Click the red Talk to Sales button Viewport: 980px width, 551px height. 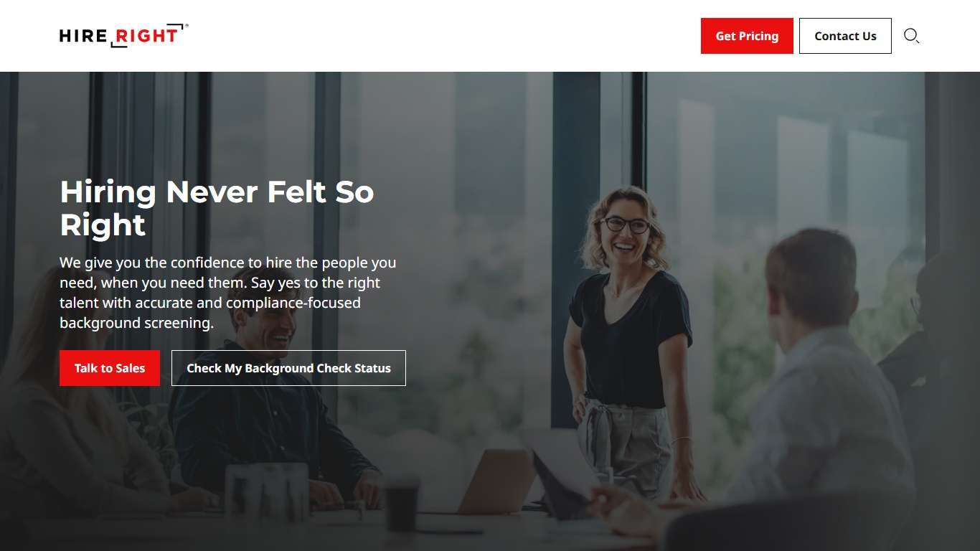point(110,368)
